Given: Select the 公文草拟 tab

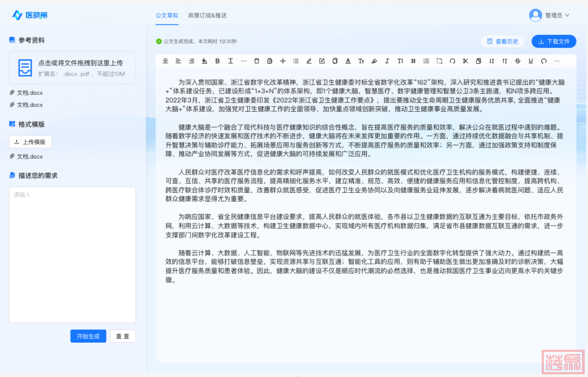Looking at the screenshot, I should pyautogui.click(x=167, y=15).
